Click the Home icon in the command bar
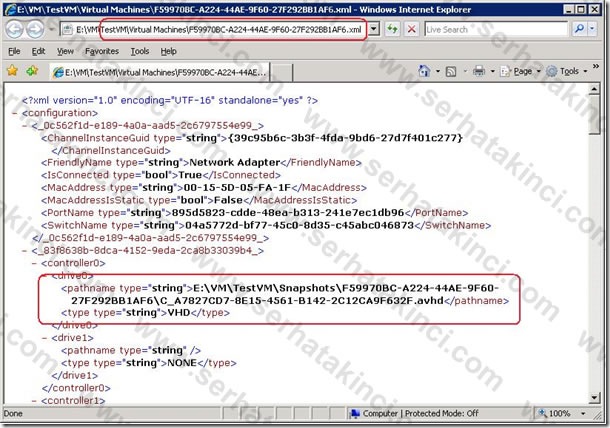 click(x=424, y=71)
